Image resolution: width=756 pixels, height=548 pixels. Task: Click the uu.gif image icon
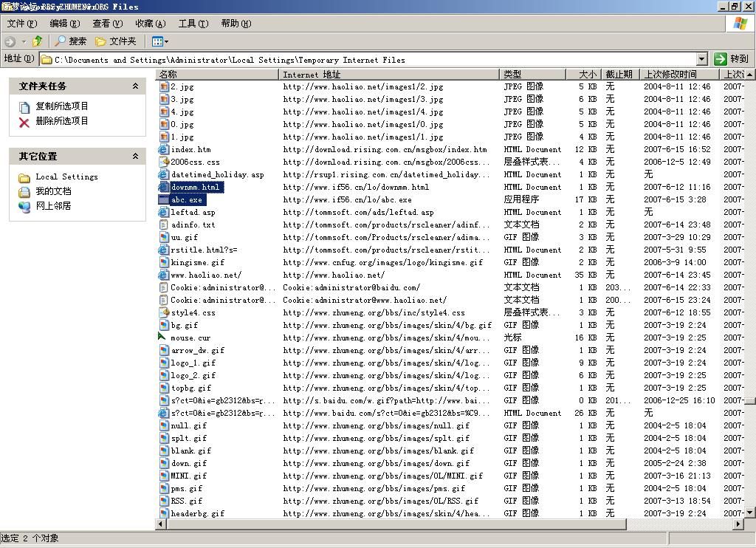pos(164,237)
